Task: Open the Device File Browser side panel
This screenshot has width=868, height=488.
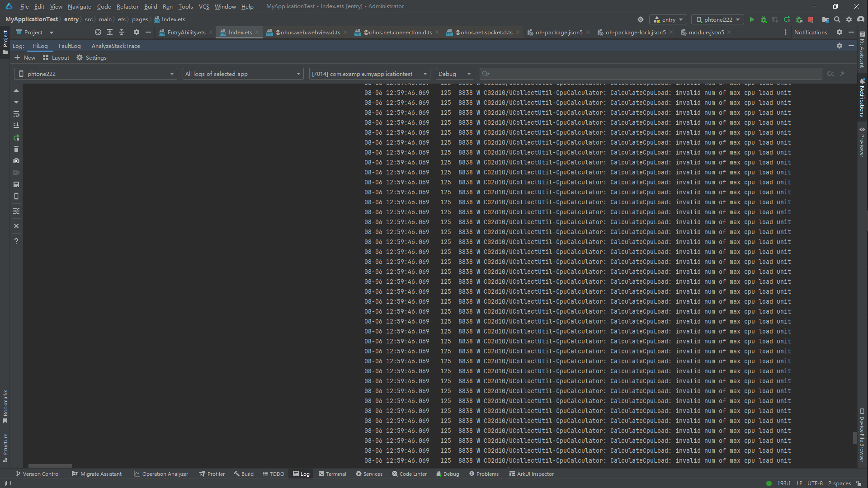Action: coord(862,435)
